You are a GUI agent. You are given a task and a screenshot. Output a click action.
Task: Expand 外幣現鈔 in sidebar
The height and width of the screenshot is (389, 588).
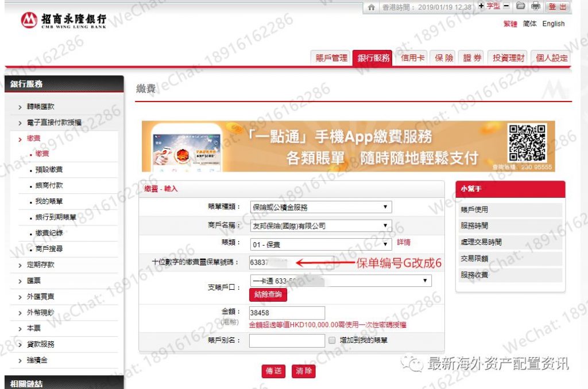pos(40,313)
